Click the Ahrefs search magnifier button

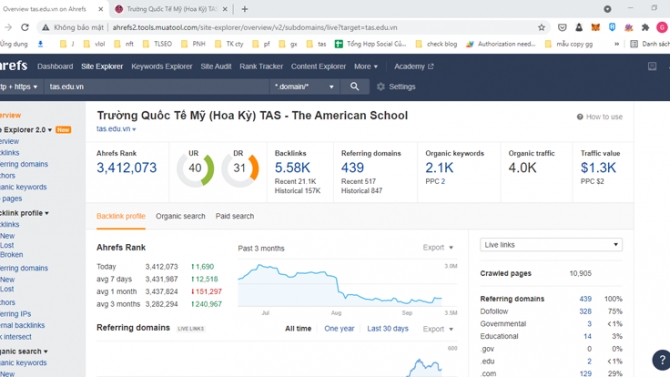pos(354,86)
